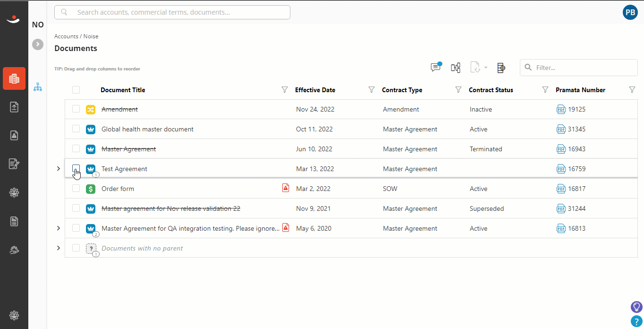Open Pramata Number column filter
This screenshot has width=644, height=329.
pos(632,90)
